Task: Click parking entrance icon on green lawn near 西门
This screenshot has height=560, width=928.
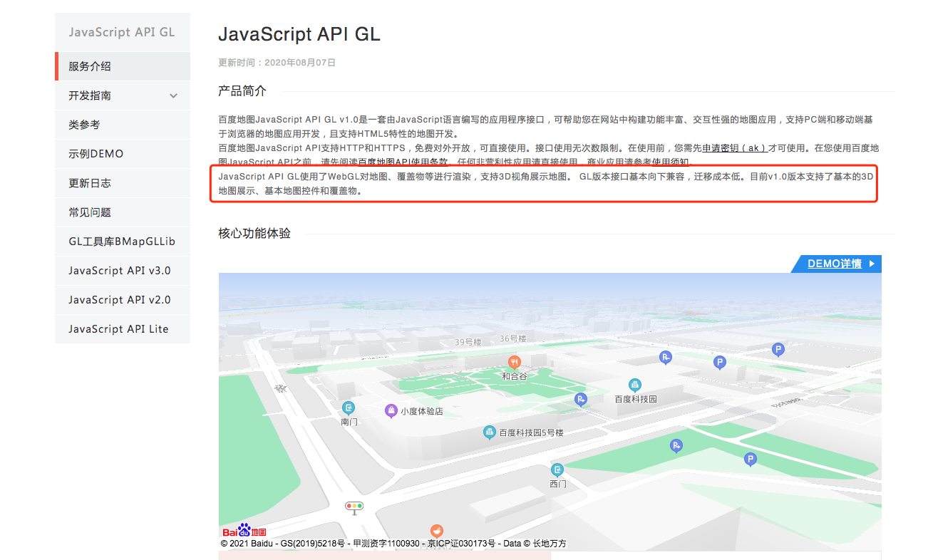Action: click(x=676, y=446)
